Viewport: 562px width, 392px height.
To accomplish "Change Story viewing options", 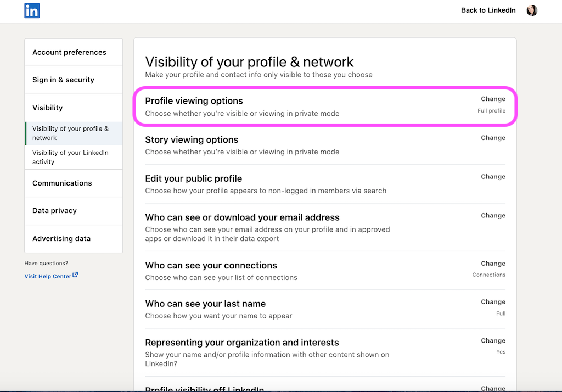I will [x=493, y=138].
